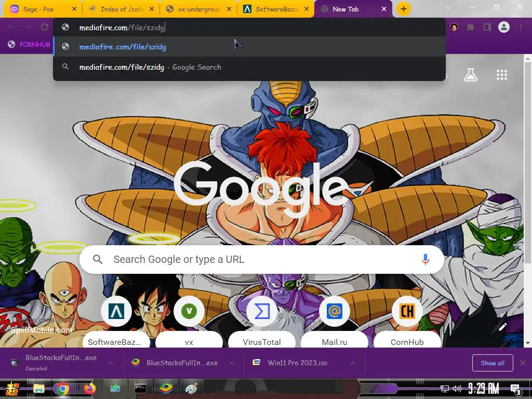
Task: Open the tab search chevron
Action: 448,7
